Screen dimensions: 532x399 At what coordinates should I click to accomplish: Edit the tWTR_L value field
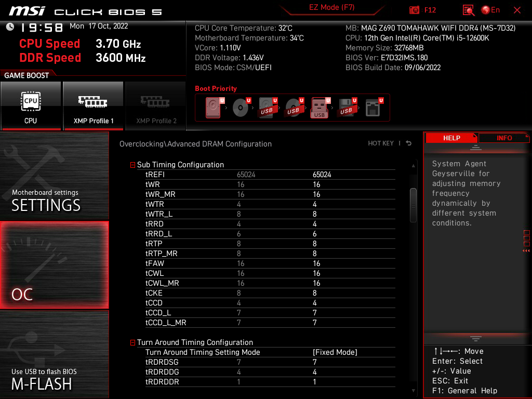[315, 214]
